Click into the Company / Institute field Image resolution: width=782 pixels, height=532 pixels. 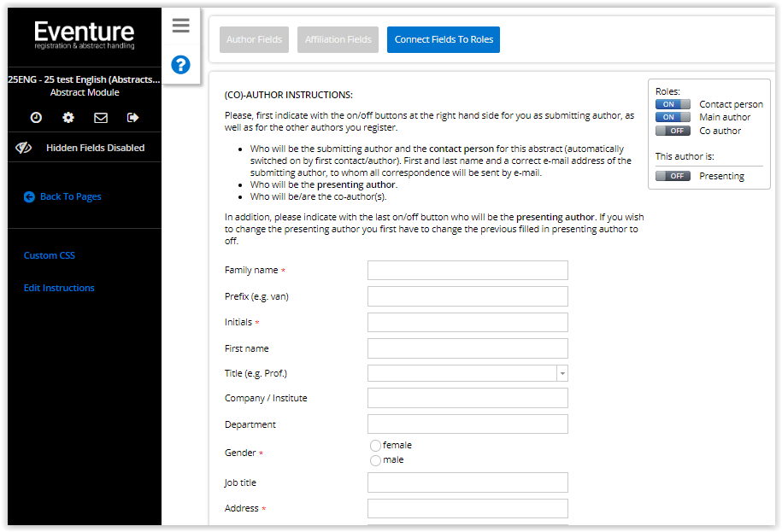[x=467, y=398]
